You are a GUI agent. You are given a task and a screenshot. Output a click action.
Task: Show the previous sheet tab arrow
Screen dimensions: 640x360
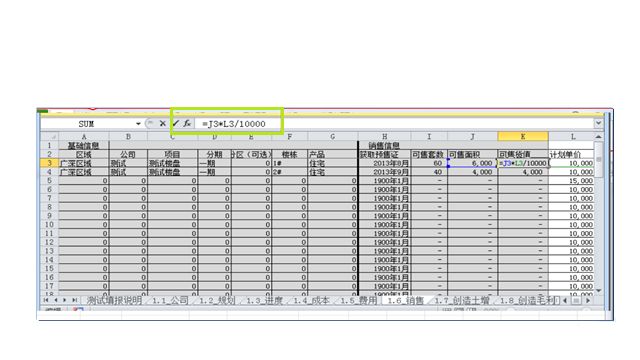[56, 300]
